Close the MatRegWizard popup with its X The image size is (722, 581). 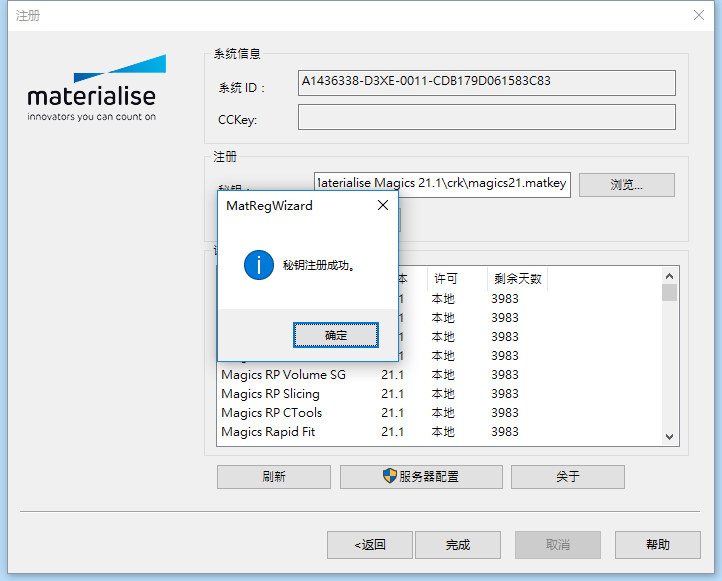pyautogui.click(x=383, y=205)
